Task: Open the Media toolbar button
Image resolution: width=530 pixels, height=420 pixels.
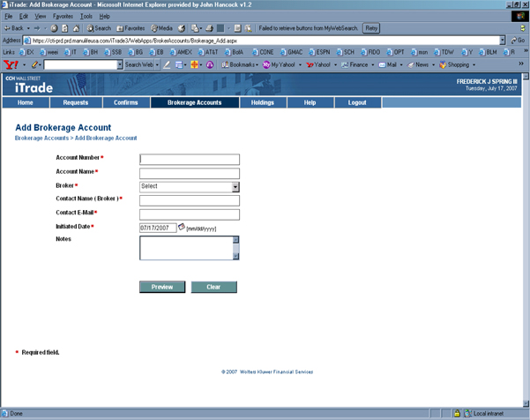Action: coord(161,28)
